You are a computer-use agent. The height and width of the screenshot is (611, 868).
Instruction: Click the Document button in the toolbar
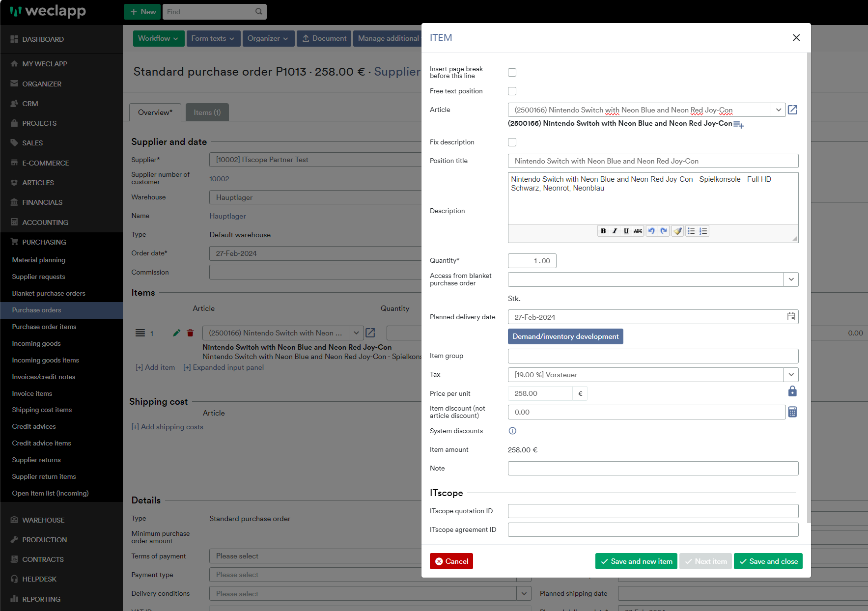(x=324, y=38)
